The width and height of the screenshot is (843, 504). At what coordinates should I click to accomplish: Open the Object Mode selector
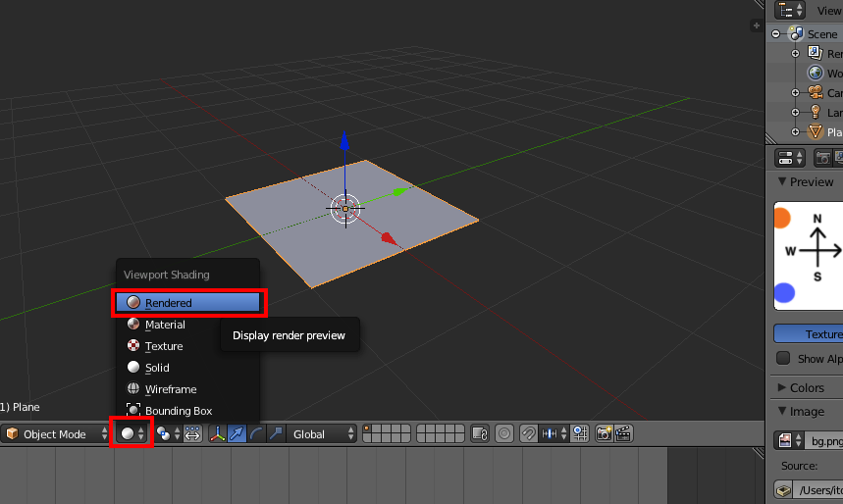pos(55,433)
